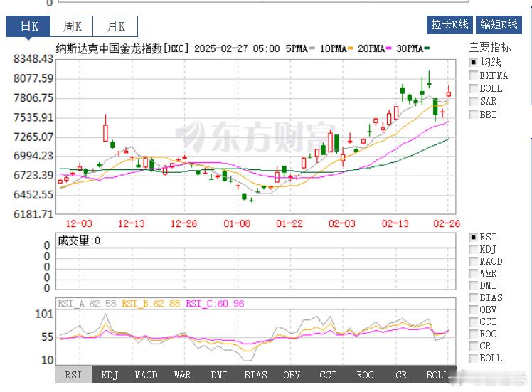Check the CCI option in side list
Screen dimensions: 532x392
[473, 322]
